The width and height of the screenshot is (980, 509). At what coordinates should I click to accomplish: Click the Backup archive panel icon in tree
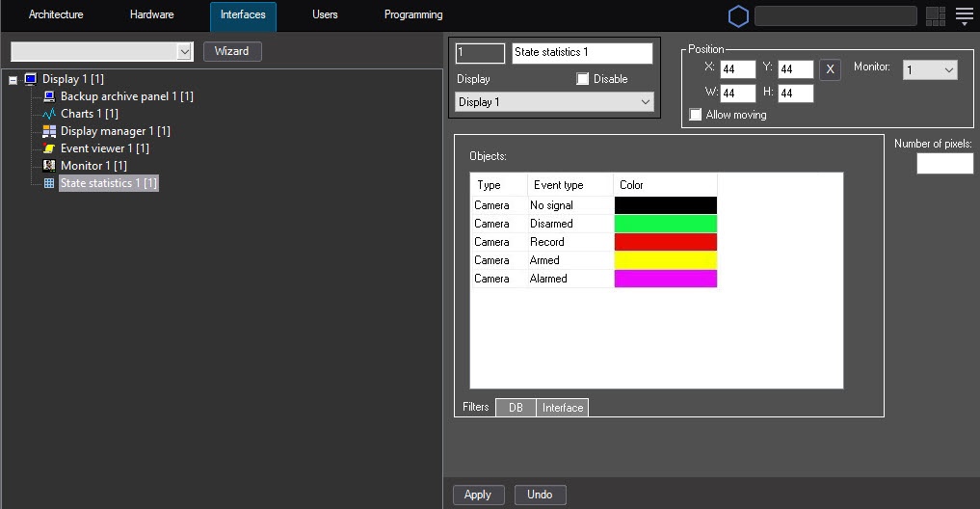click(49, 96)
